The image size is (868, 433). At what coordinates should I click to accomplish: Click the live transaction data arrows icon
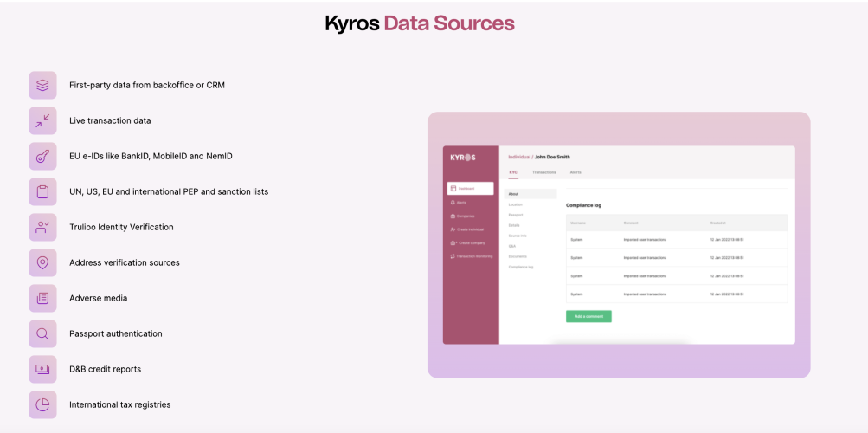pos(42,120)
